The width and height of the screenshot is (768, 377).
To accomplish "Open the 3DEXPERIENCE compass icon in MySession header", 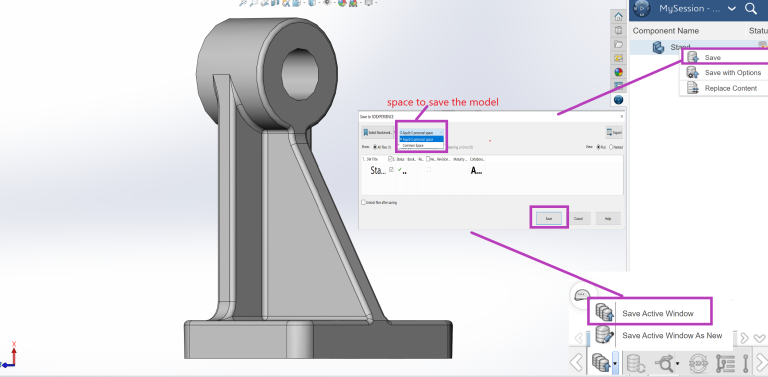I will click(641, 9).
